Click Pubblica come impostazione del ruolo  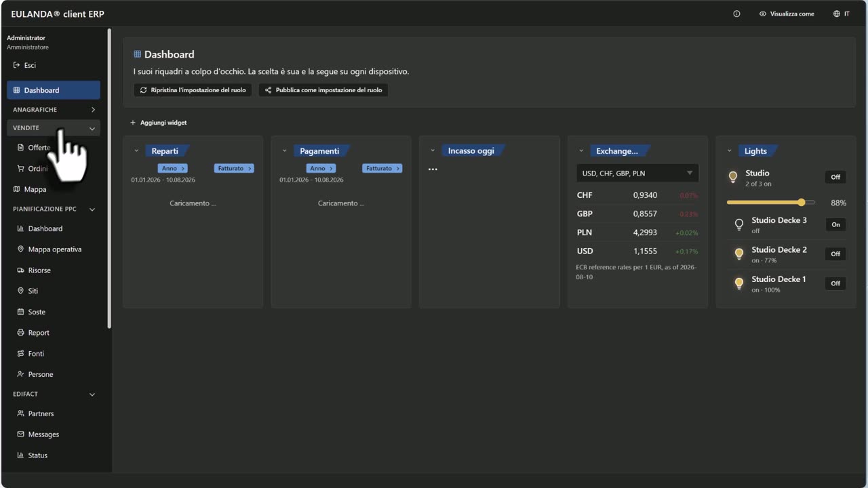pos(323,90)
